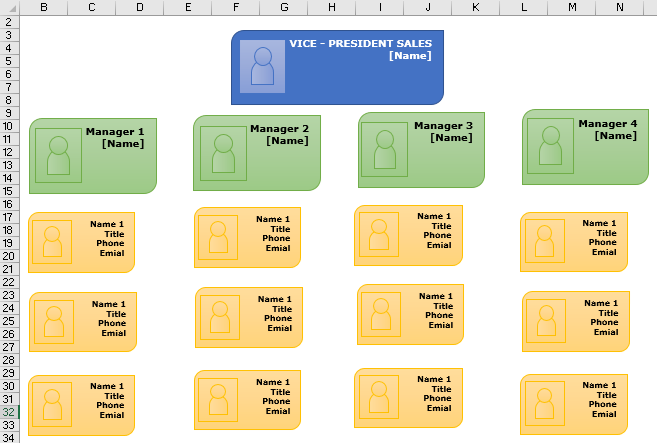Viewport: 657px width, 443px height.
Task: Click photo icon of row 17 card under Manager 4
Action: coord(545,241)
